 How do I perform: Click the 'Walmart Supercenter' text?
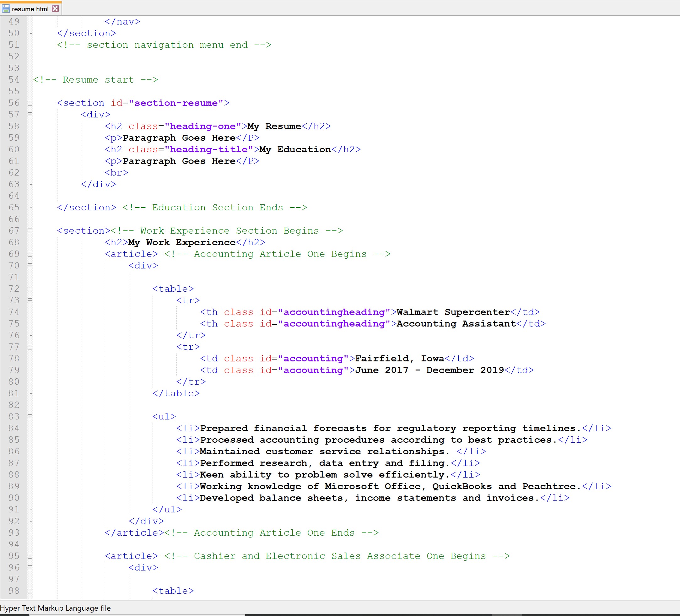(453, 312)
